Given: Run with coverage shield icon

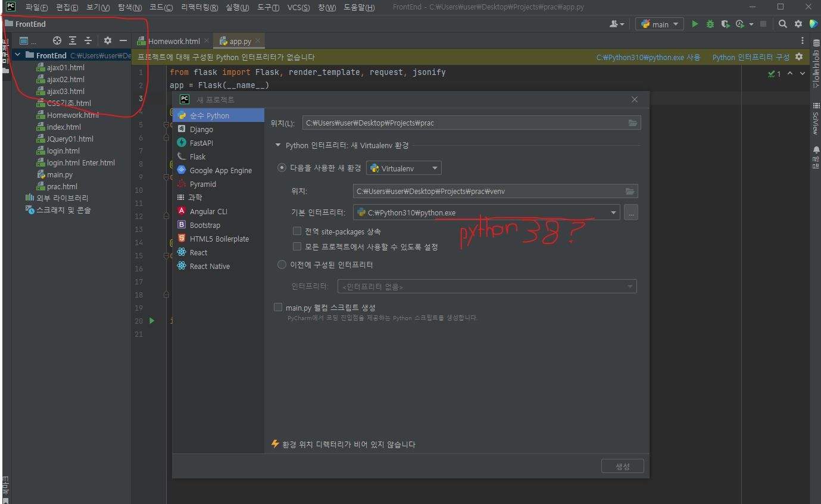Looking at the screenshot, I should (x=725, y=24).
